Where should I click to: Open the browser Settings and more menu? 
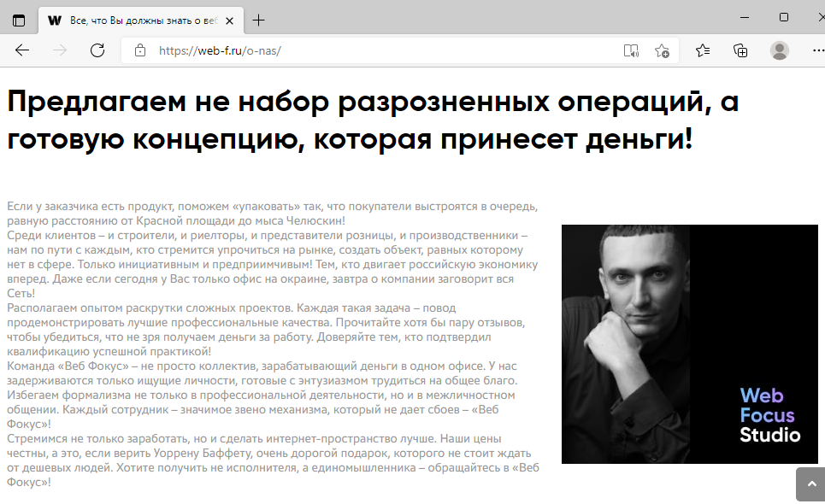tap(818, 50)
